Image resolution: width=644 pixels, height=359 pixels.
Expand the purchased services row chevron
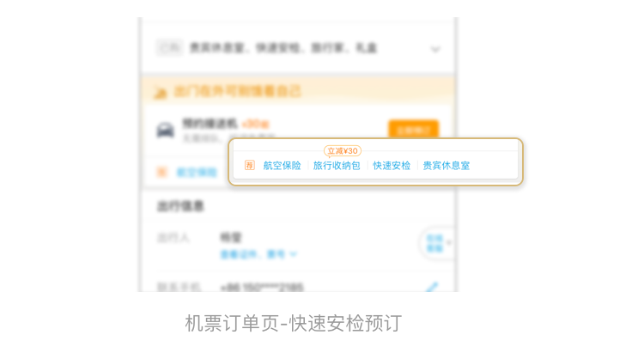coord(435,49)
